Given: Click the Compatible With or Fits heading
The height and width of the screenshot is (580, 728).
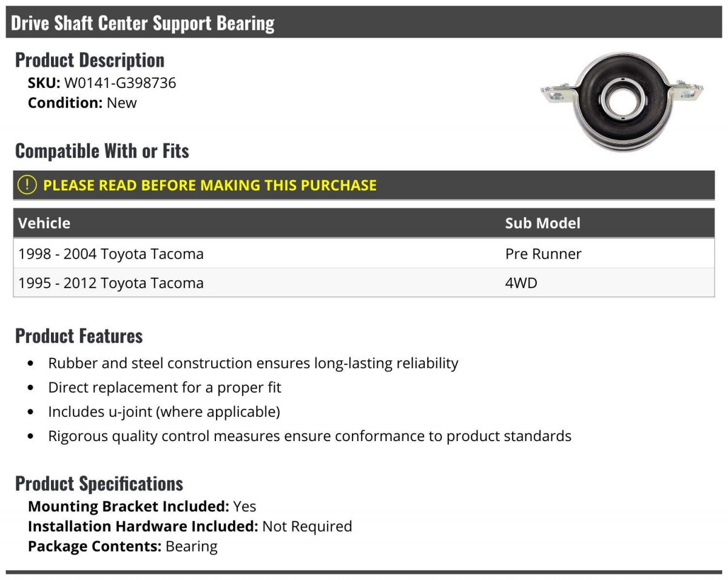Looking at the screenshot, I should coord(102,150).
